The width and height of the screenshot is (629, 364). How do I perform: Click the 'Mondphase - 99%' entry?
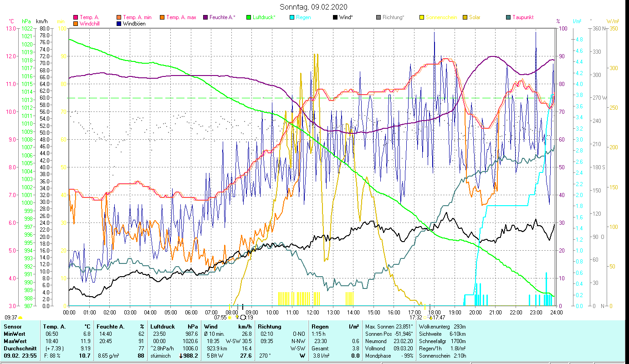pyautogui.click(x=389, y=356)
